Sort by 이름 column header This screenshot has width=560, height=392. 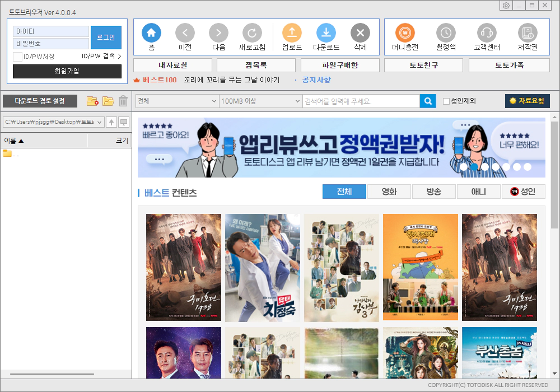tap(44, 141)
